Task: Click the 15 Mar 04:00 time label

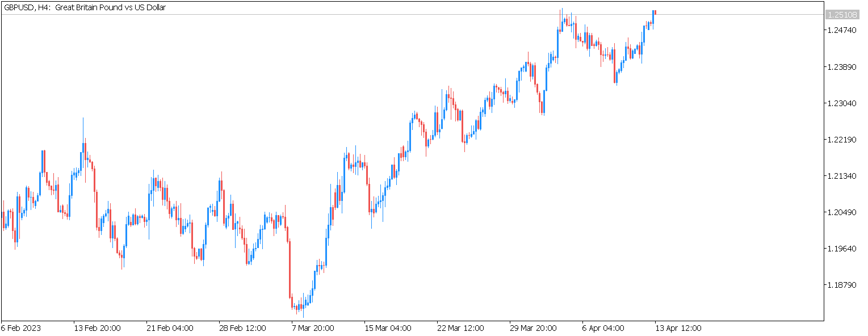Action: point(387,328)
